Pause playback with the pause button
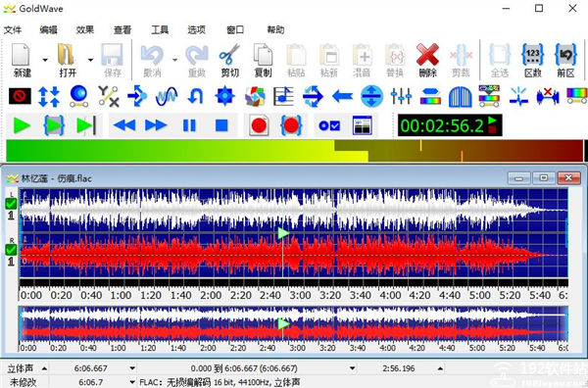This screenshot has height=388, width=588. point(189,125)
